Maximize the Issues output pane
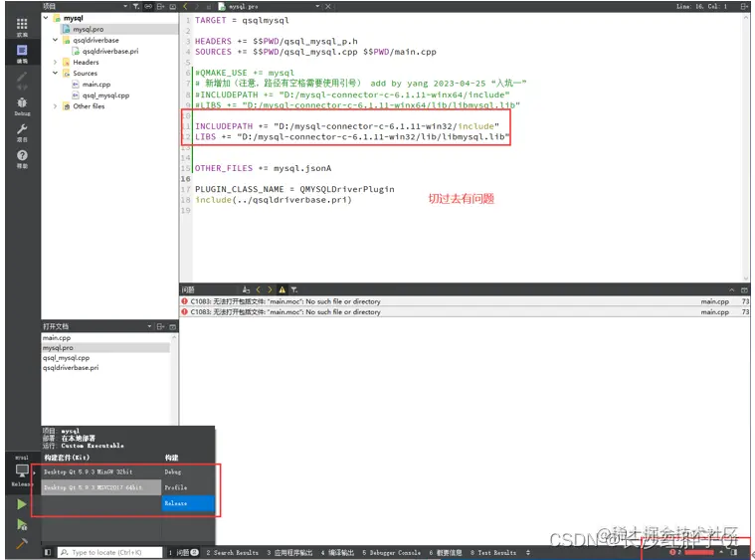The image size is (755, 560). (x=744, y=289)
